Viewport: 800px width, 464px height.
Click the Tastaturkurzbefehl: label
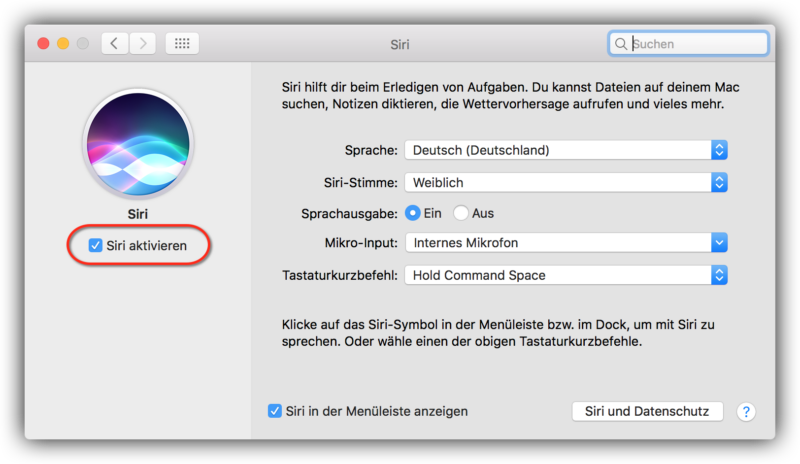[340, 275]
